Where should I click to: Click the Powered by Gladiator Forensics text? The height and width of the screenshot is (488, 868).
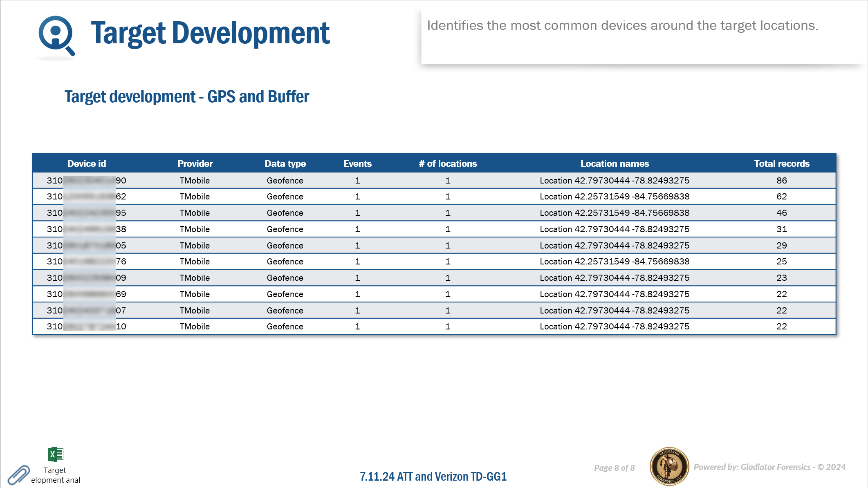click(769, 467)
